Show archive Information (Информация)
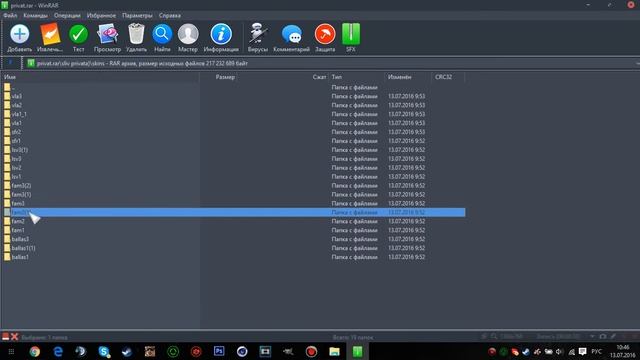 [x=221, y=38]
